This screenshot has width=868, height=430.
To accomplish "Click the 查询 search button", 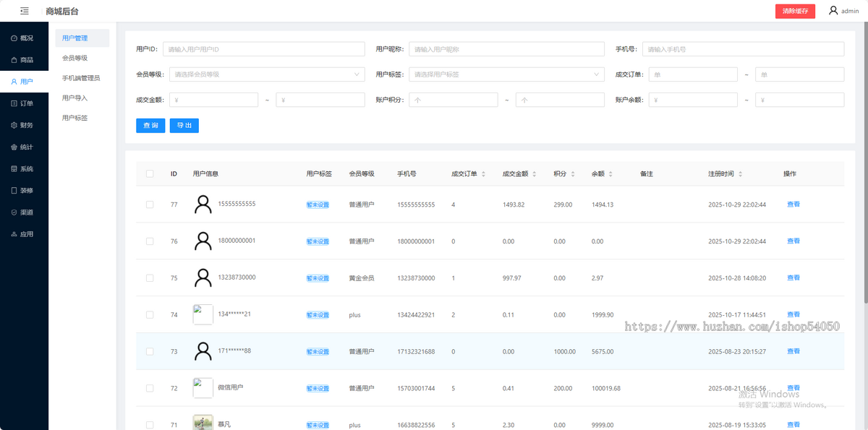I will point(150,125).
